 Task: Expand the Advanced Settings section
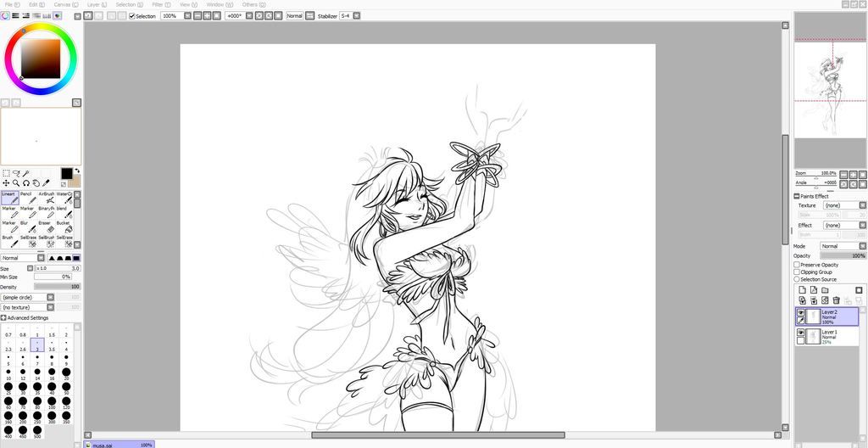[4, 318]
